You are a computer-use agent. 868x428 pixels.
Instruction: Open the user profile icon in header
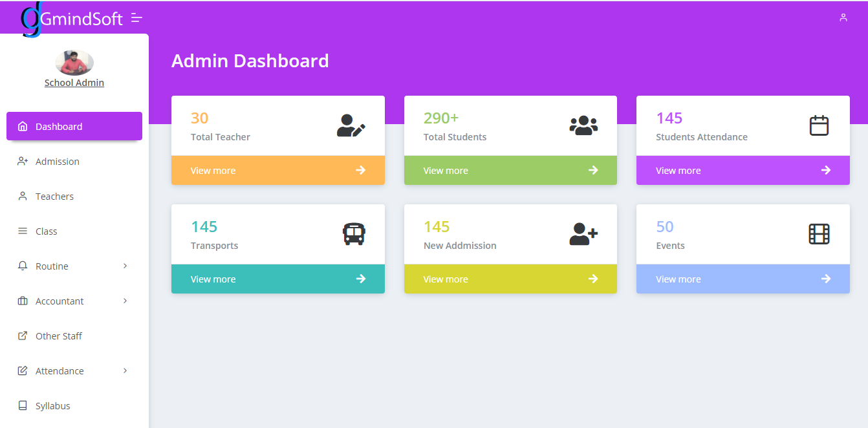coord(843,17)
